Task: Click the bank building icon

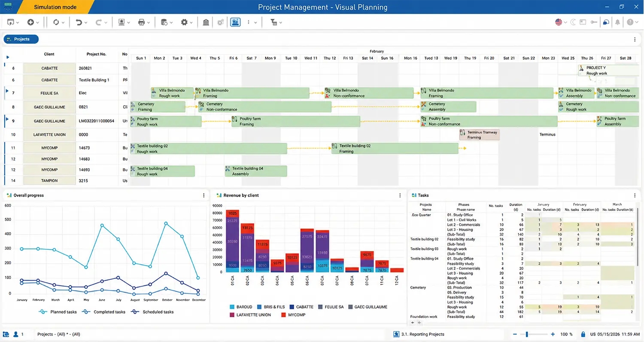Action: [206, 22]
